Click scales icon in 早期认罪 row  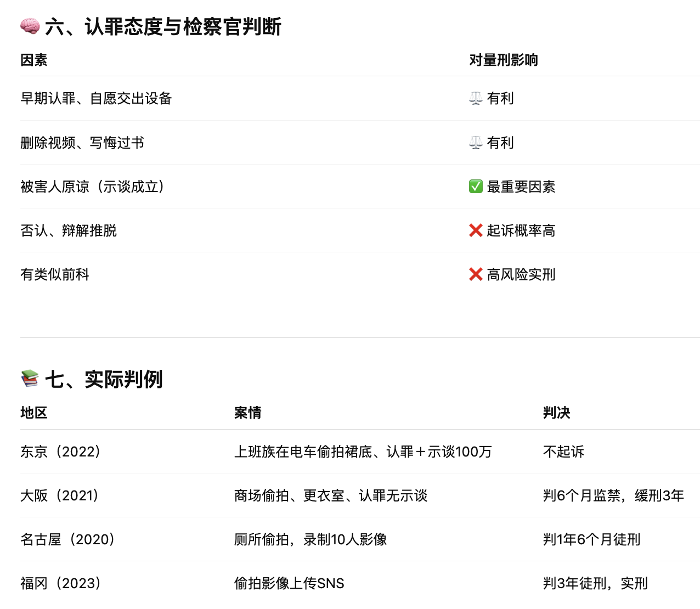pos(476,99)
